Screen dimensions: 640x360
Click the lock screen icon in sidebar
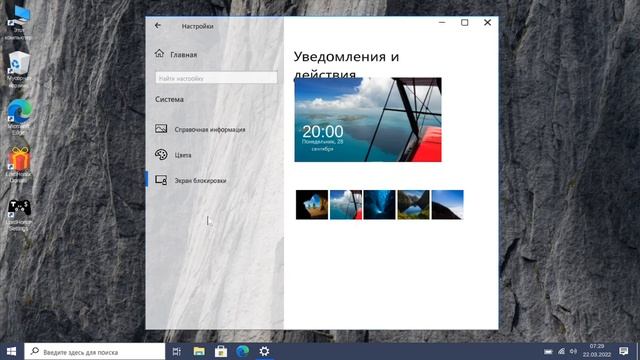pyautogui.click(x=161, y=180)
